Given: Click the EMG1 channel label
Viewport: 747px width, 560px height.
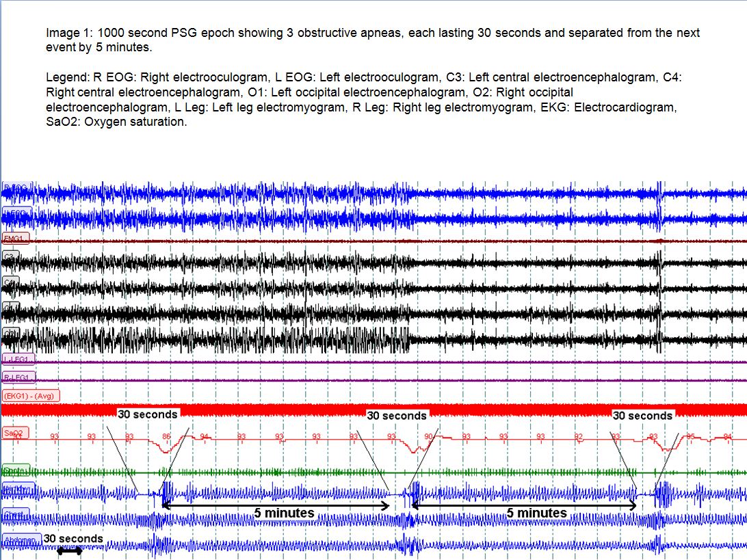Looking at the screenshot, I should click(x=15, y=238).
